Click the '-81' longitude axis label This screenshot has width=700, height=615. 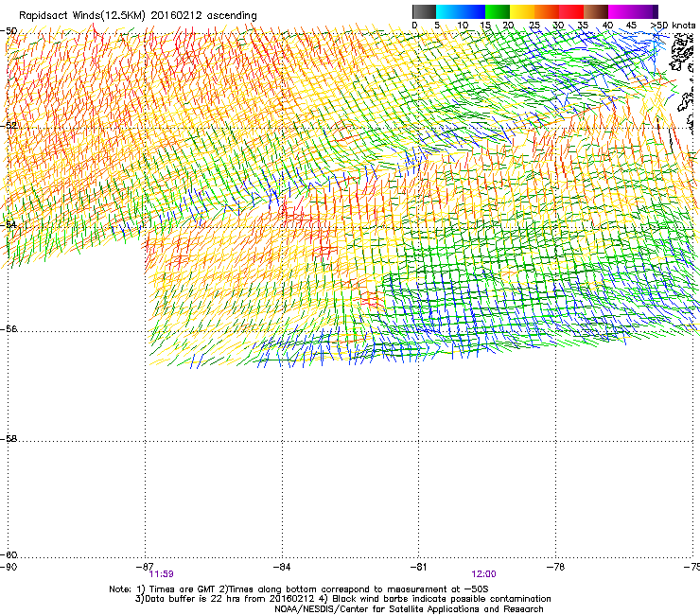point(419,567)
